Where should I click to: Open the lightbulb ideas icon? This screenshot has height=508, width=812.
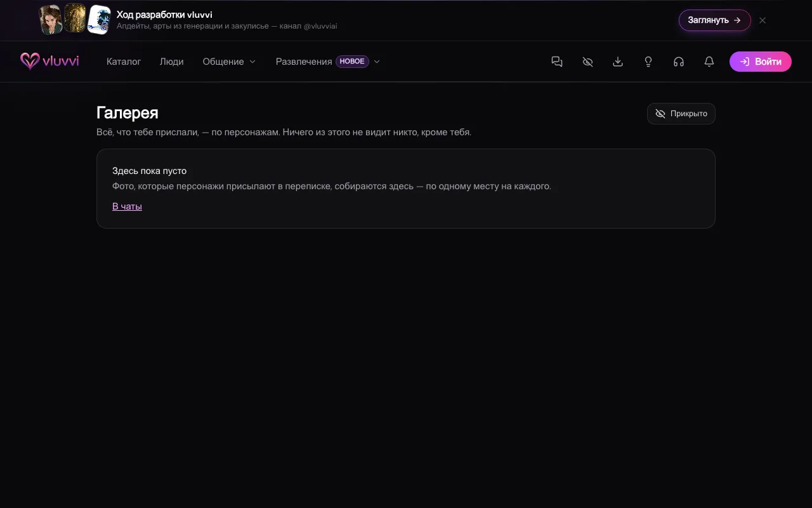click(x=648, y=62)
